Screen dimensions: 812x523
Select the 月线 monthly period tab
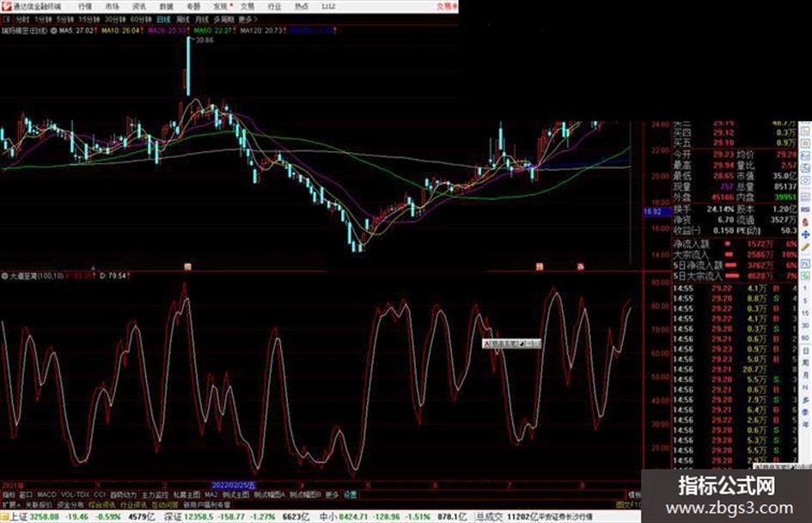tap(201, 20)
